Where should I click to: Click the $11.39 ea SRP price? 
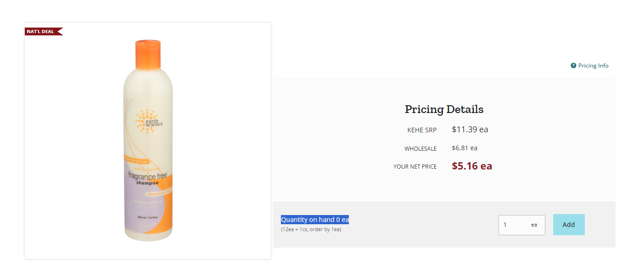point(470,130)
